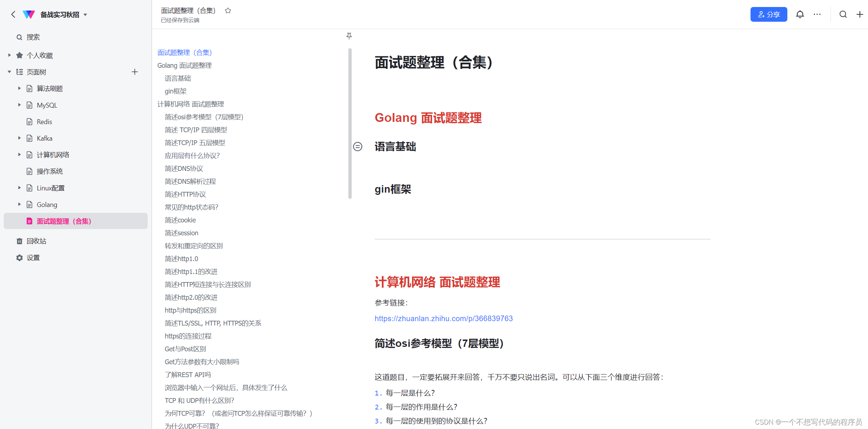Open the 备战实习秋招 workspace dropdown

pos(85,15)
